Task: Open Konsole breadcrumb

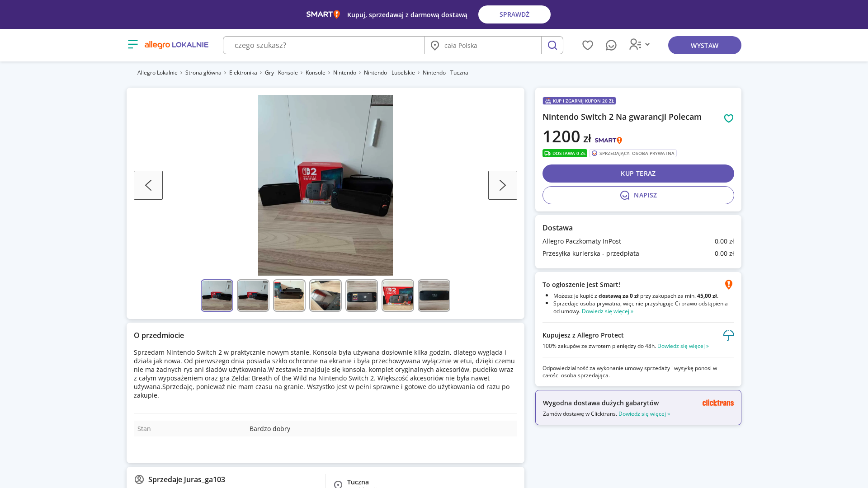Action: 315,73
